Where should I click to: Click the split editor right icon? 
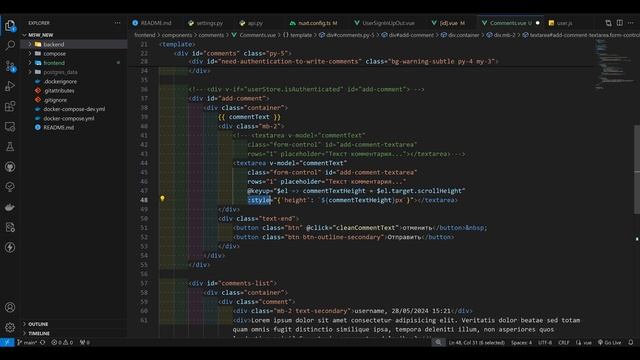(x=620, y=23)
